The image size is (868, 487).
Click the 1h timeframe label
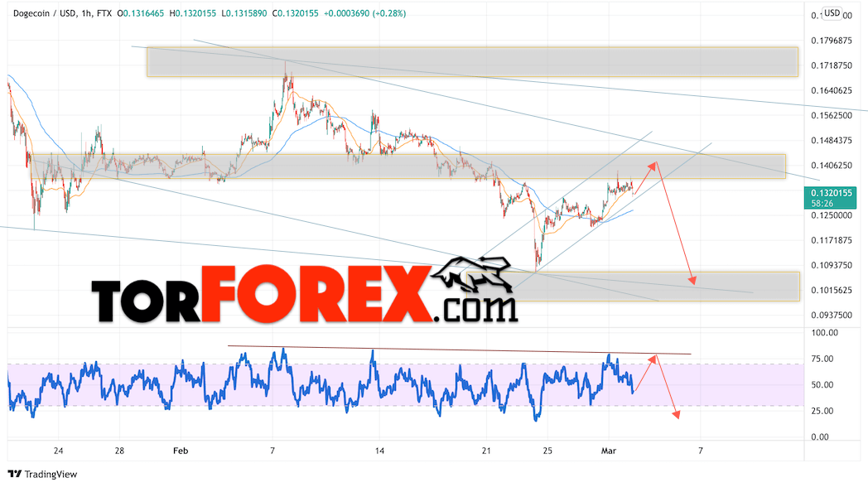[x=86, y=13]
